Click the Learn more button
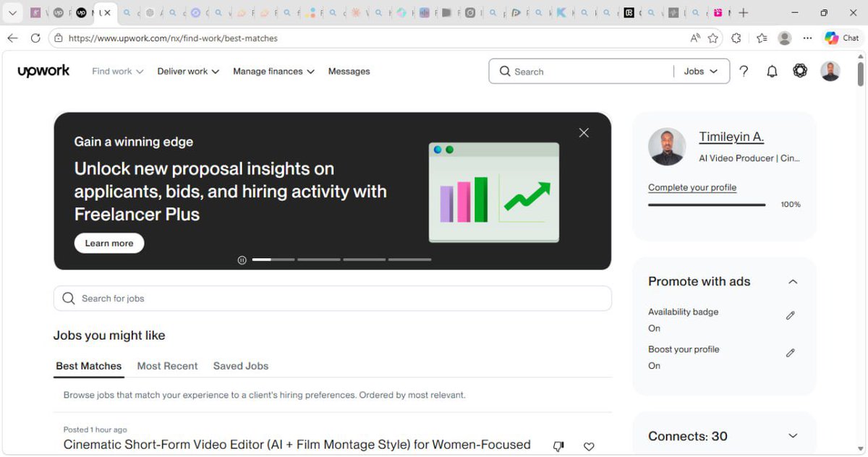The image size is (868, 457). coord(109,244)
